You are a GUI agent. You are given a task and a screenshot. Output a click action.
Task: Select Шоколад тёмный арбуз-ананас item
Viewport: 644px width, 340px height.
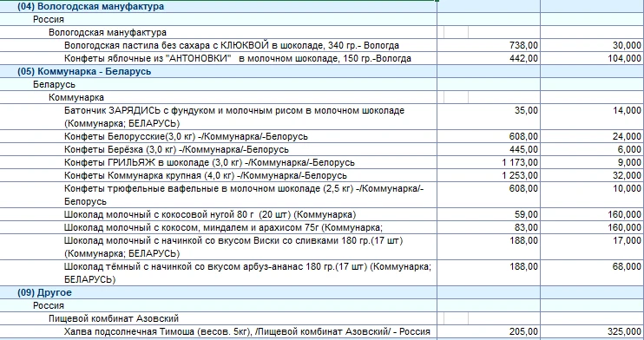pyautogui.click(x=247, y=273)
